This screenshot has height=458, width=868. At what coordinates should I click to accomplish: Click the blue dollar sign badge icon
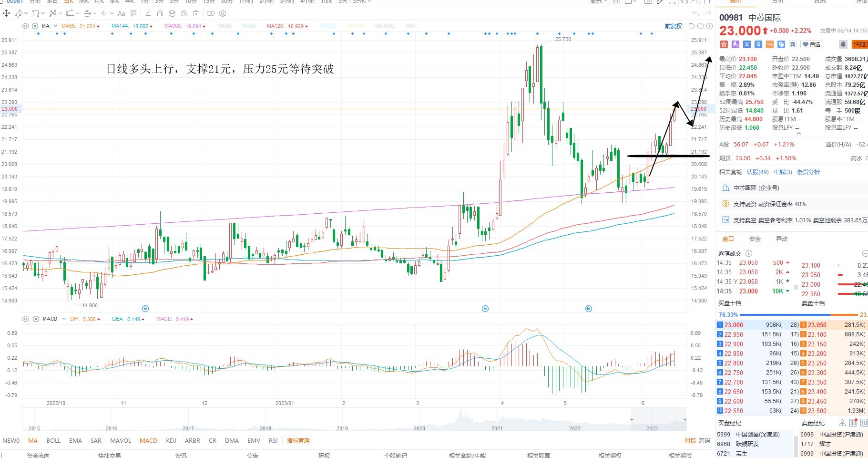click(x=758, y=44)
